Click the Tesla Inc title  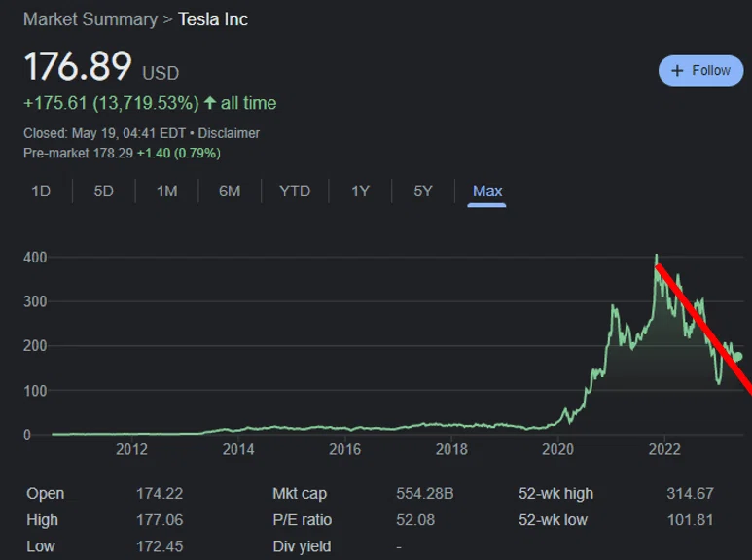tap(213, 19)
